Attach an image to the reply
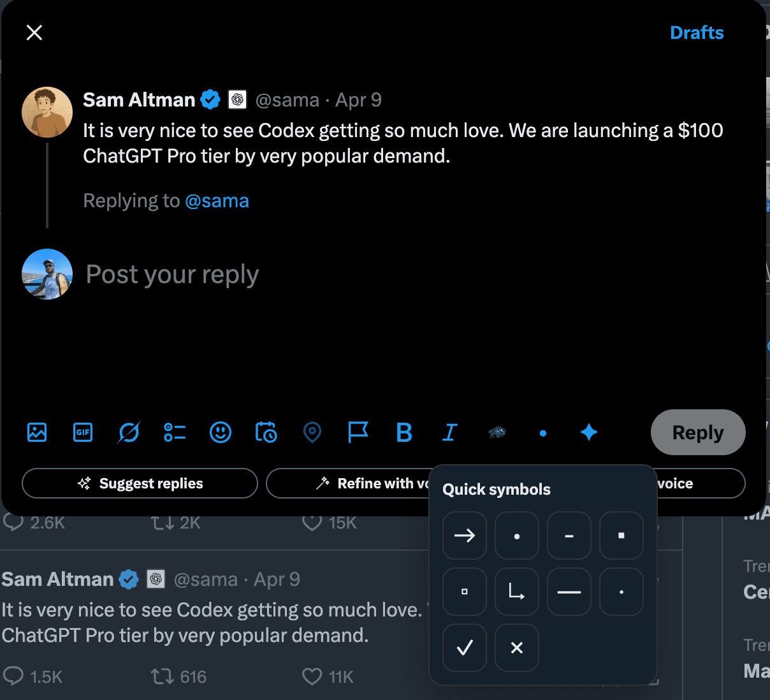This screenshot has height=700, width=770. (37, 432)
